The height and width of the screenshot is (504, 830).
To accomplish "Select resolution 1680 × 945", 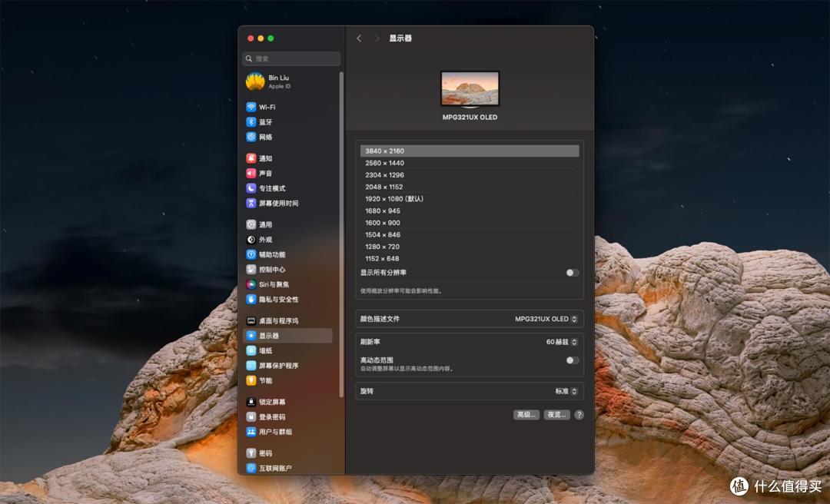I will [470, 211].
